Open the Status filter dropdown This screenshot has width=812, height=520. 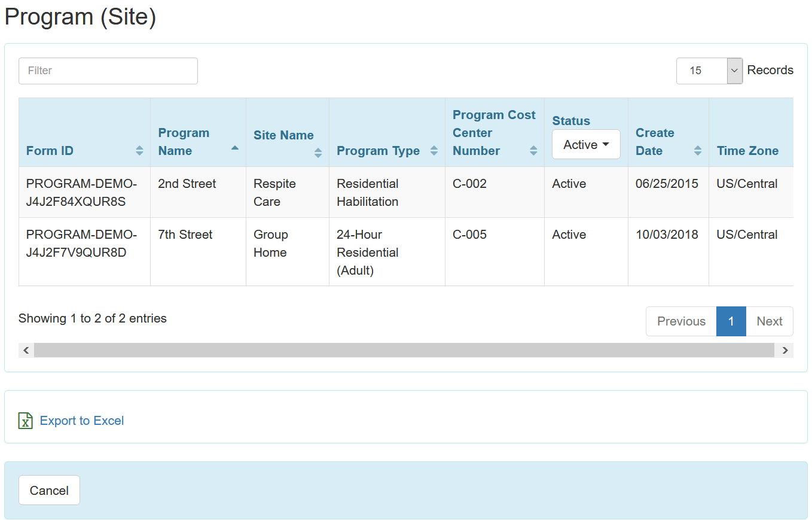[585, 144]
